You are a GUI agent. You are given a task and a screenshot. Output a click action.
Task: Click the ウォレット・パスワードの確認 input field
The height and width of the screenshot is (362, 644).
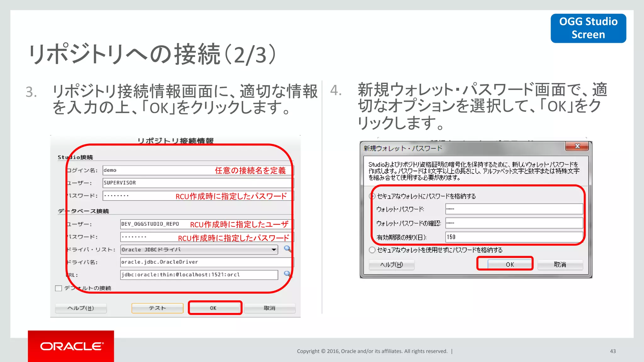514,223
